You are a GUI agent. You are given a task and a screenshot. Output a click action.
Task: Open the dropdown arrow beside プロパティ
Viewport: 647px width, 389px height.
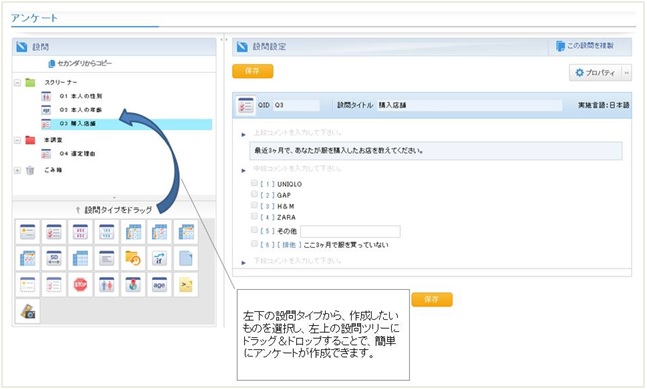(x=626, y=73)
